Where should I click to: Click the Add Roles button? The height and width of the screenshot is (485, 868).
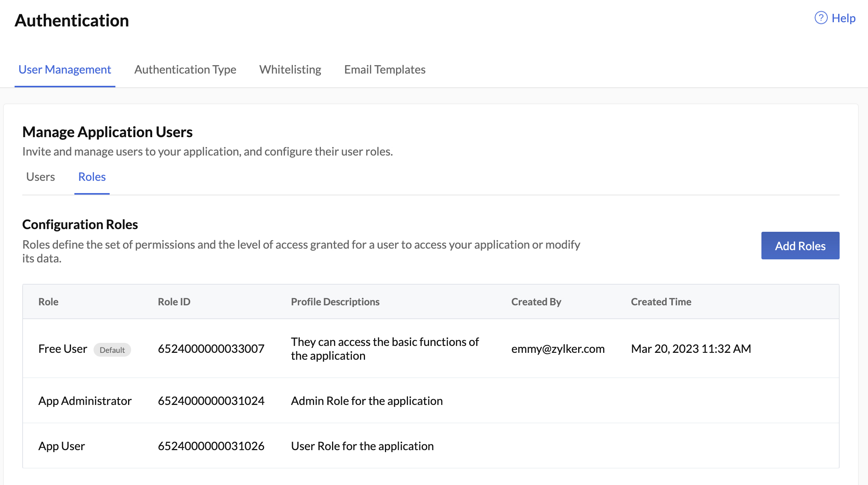click(800, 246)
